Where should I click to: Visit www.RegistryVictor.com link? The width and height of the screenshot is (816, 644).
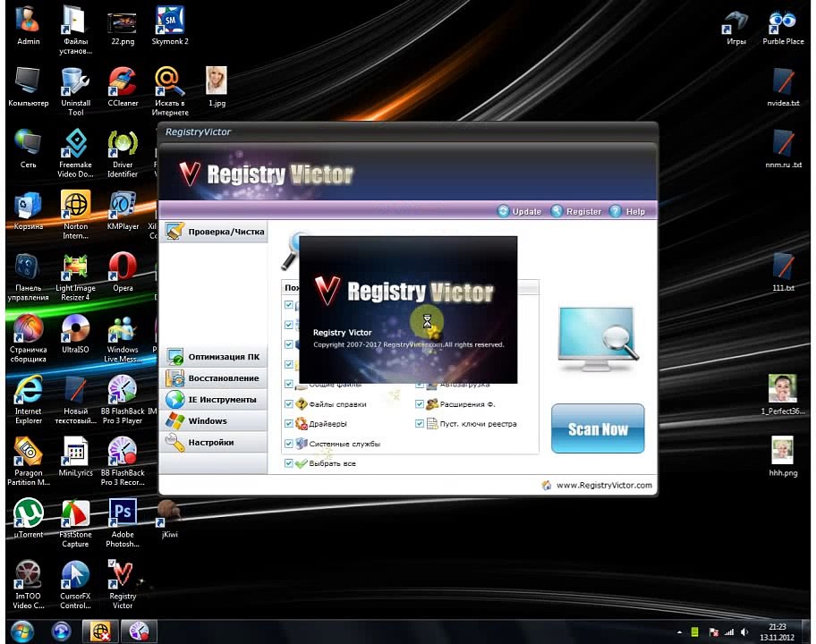coord(604,485)
